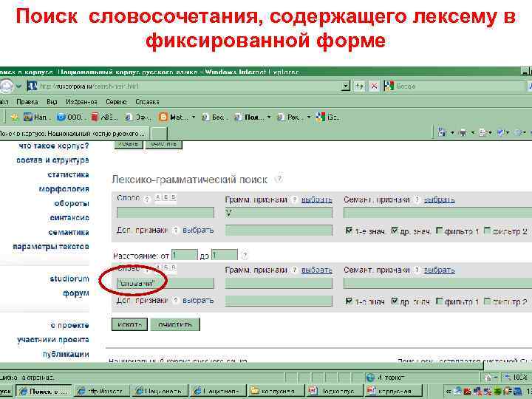Screen dimensions: 532x399
Task: Click the 'искать' search button
Action: (129, 324)
